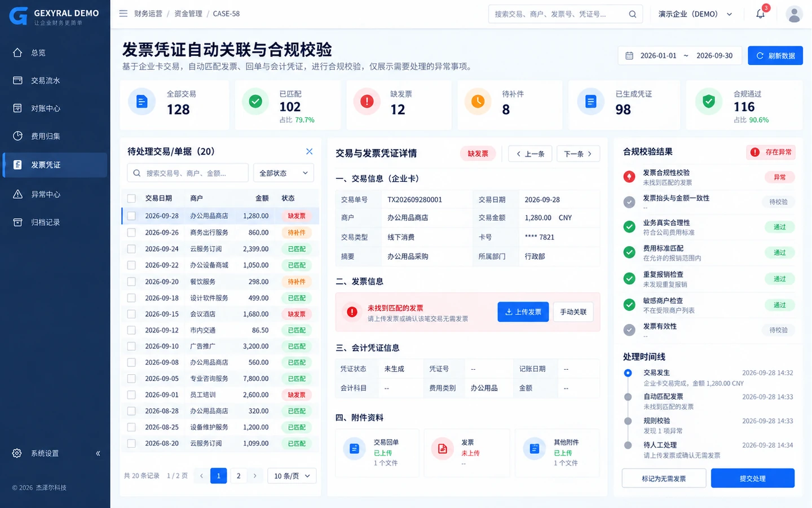The image size is (812, 508).
Task: Open the 2026-01-01 ~ 2026-09-30 date range picker
Action: point(679,55)
